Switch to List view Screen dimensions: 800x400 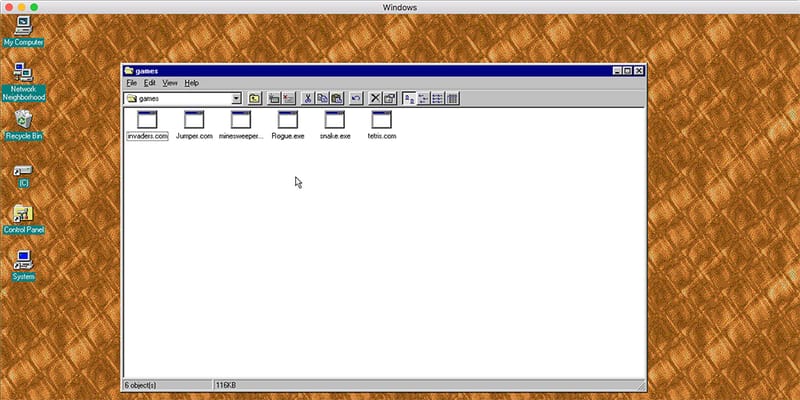click(438, 98)
